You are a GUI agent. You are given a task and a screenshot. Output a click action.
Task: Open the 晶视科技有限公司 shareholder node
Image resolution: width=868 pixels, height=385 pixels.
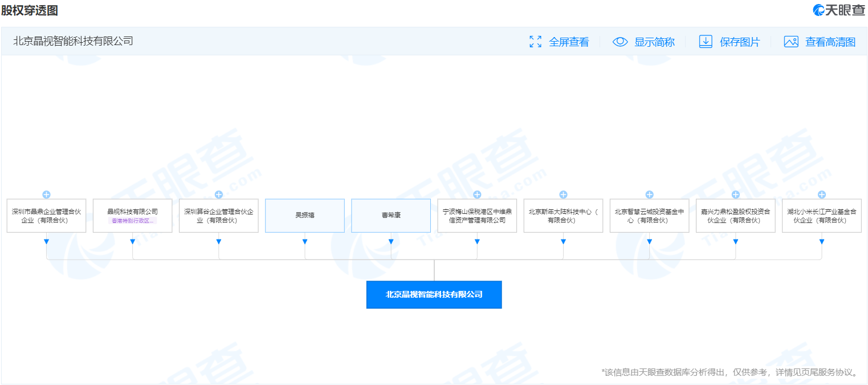[133, 216]
